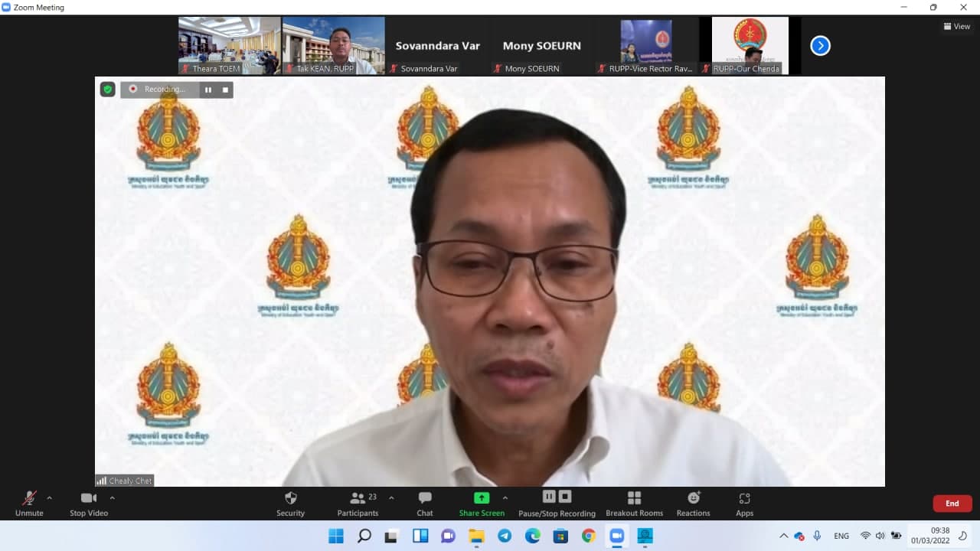
Task: Open the Reactions menu
Action: [693, 504]
